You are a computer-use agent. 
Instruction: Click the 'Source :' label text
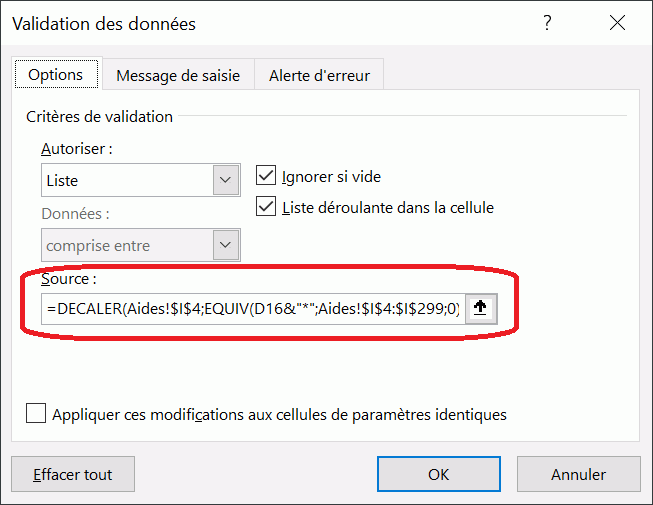point(68,278)
